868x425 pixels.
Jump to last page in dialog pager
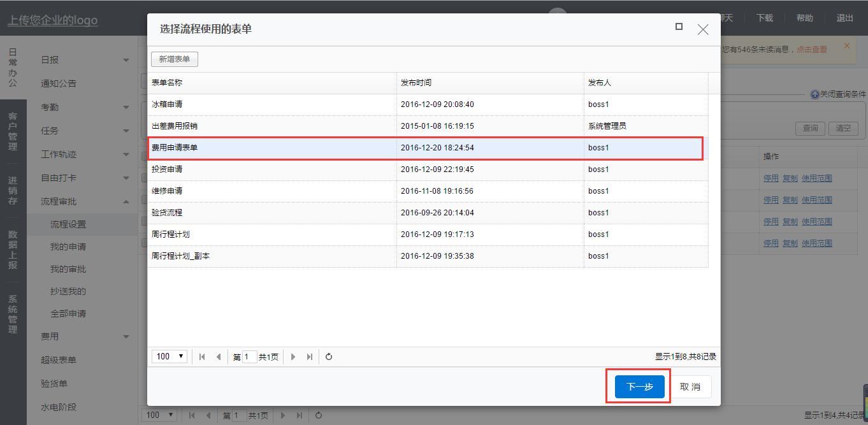click(x=310, y=357)
